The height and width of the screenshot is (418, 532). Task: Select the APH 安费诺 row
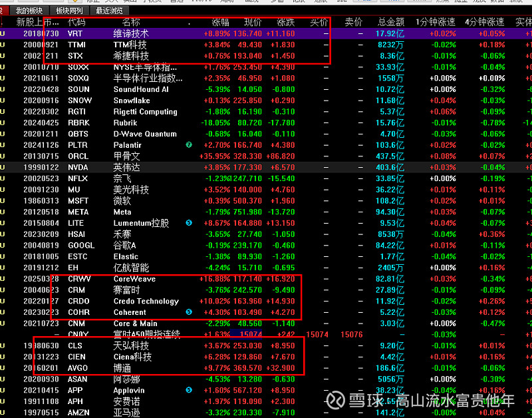pos(266,401)
